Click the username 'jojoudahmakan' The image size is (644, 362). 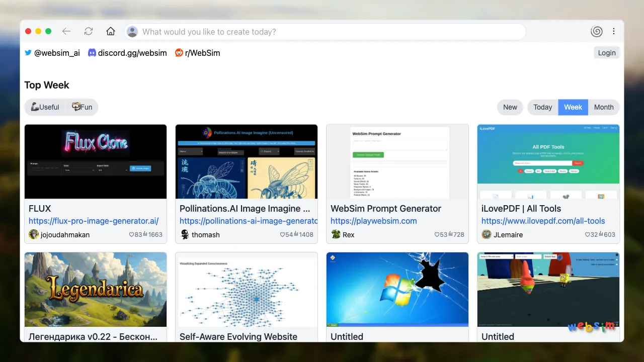click(65, 235)
